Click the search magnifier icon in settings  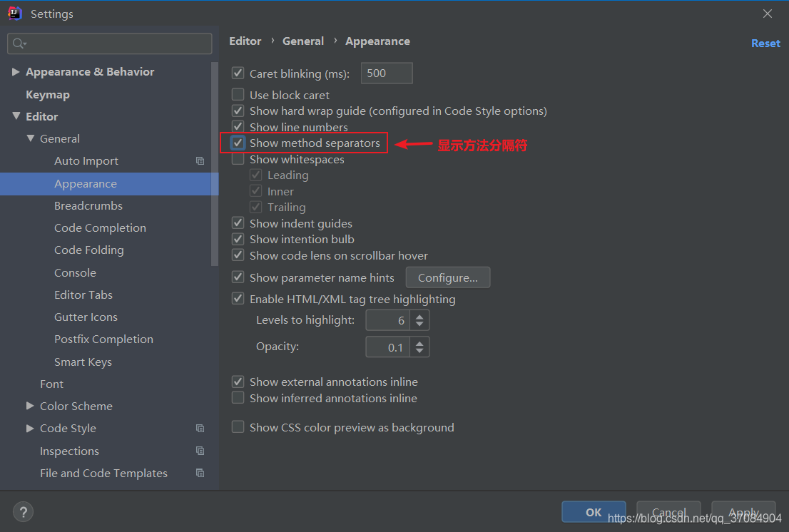(19, 44)
